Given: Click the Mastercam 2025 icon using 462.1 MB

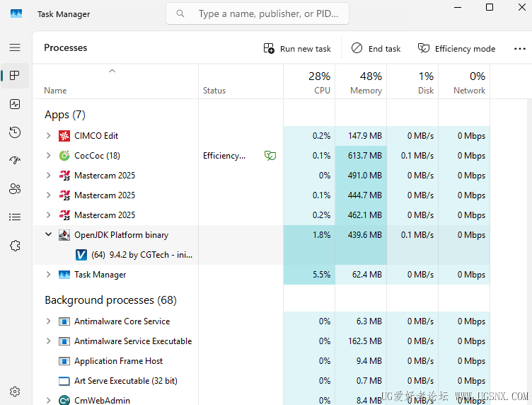Looking at the screenshot, I should coord(64,215).
